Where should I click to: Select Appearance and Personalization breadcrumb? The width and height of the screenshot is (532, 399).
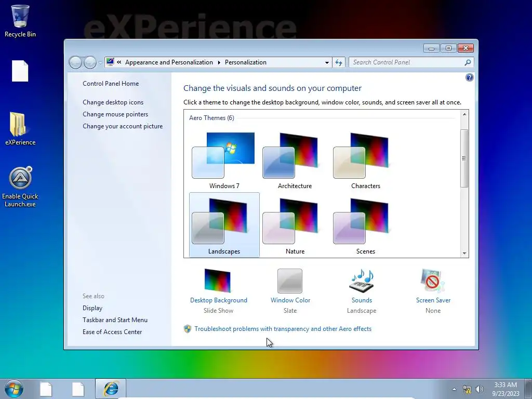169,62
